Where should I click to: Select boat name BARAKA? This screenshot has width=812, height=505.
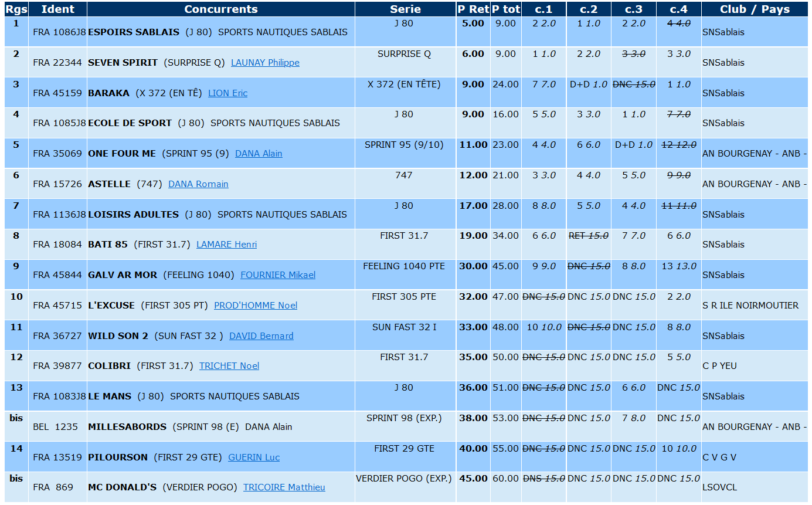(109, 93)
